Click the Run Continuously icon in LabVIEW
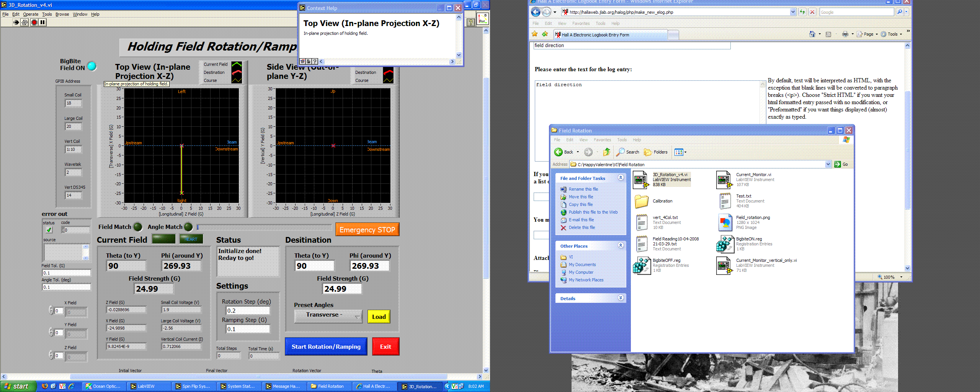Image resolution: width=980 pixels, height=392 pixels. [x=24, y=22]
